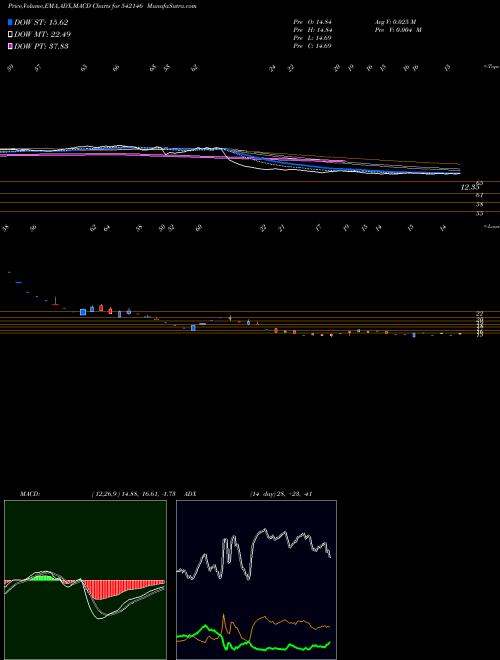Click the white DOW MT legend swatch
Image resolution: width=500 pixels, height=660 pixels.
10,35
